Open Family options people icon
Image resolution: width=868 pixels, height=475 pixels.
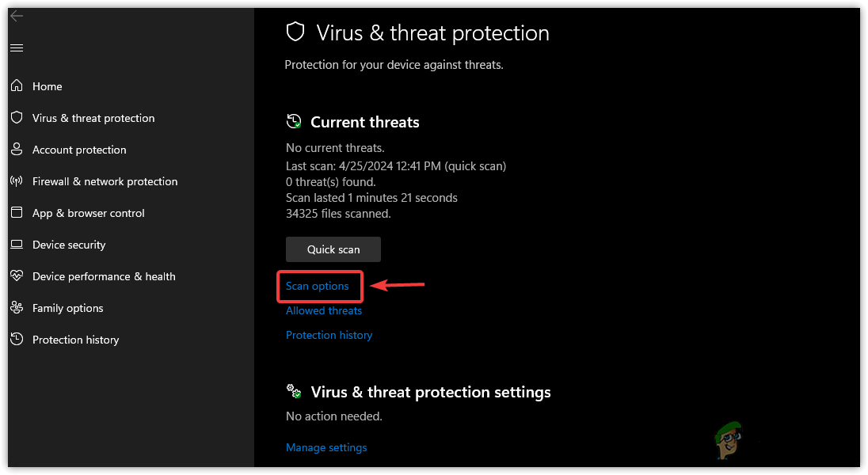[17, 308]
